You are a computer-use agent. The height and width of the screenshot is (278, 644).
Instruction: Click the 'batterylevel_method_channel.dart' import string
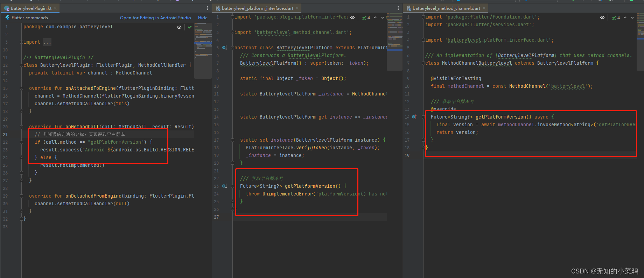click(303, 32)
